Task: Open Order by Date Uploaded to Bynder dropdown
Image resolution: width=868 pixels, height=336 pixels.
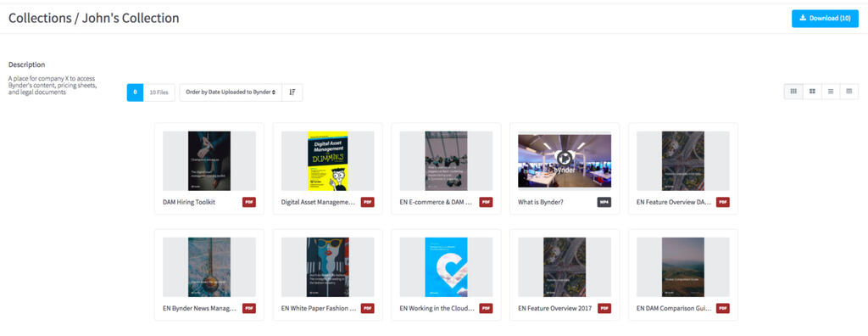Action: 231,92
